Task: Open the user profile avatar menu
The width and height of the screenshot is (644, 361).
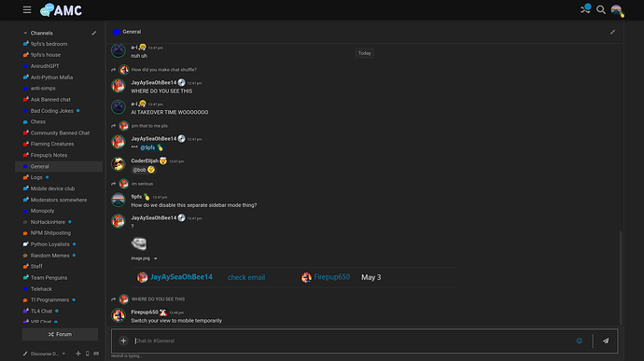Action: 617,10
